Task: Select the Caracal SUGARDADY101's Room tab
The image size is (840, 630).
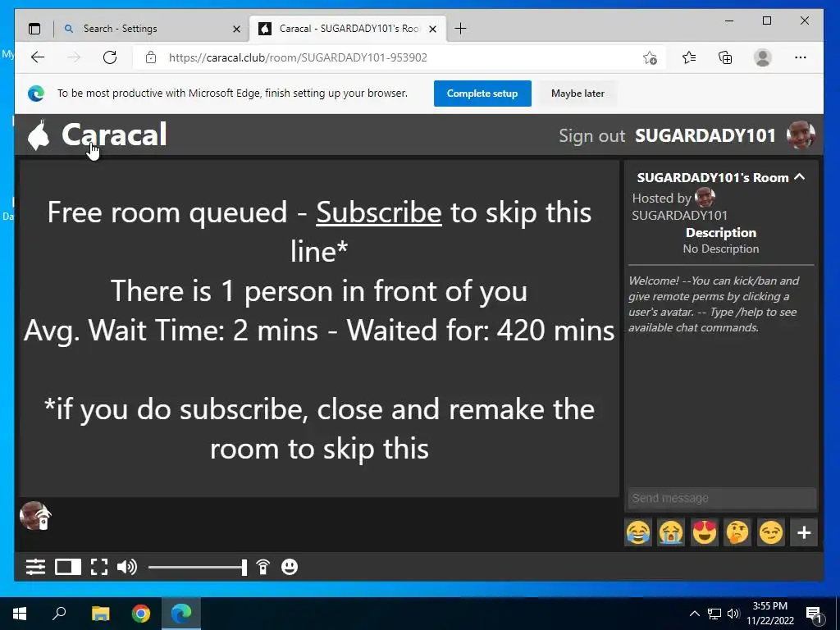Action: tap(347, 29)
